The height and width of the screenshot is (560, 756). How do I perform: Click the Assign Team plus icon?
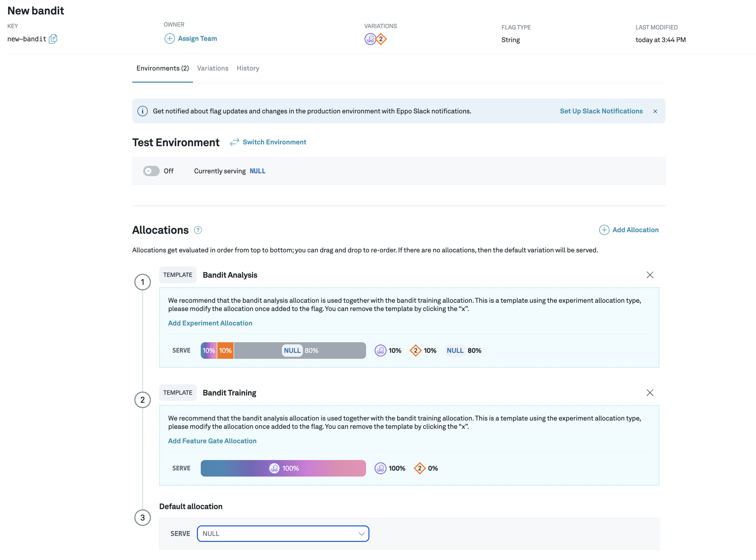pos(169,39)
